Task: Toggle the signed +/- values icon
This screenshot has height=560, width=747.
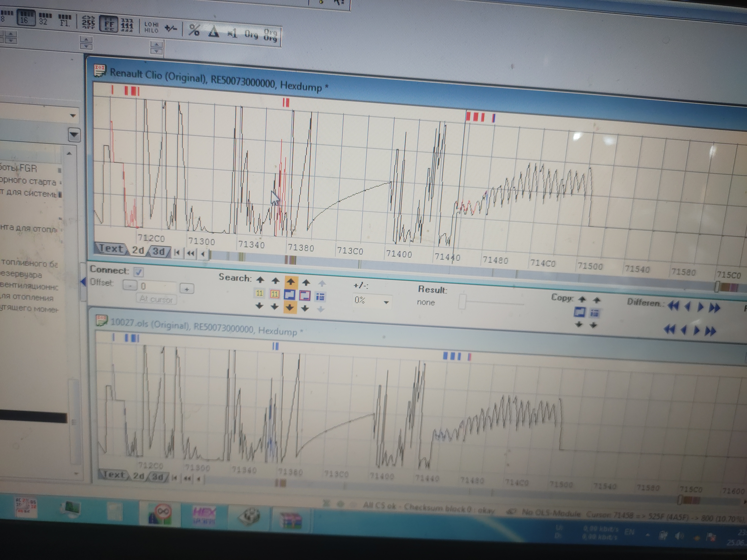Action: point(171,29)
